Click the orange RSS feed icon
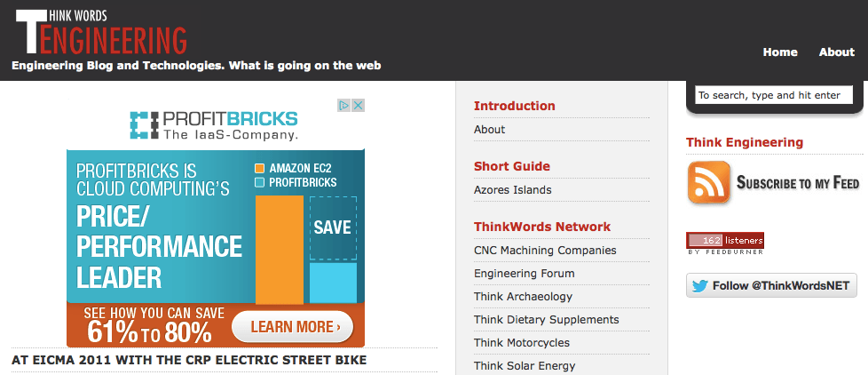This screenshot has width=868, height=375. coord(709,182)
